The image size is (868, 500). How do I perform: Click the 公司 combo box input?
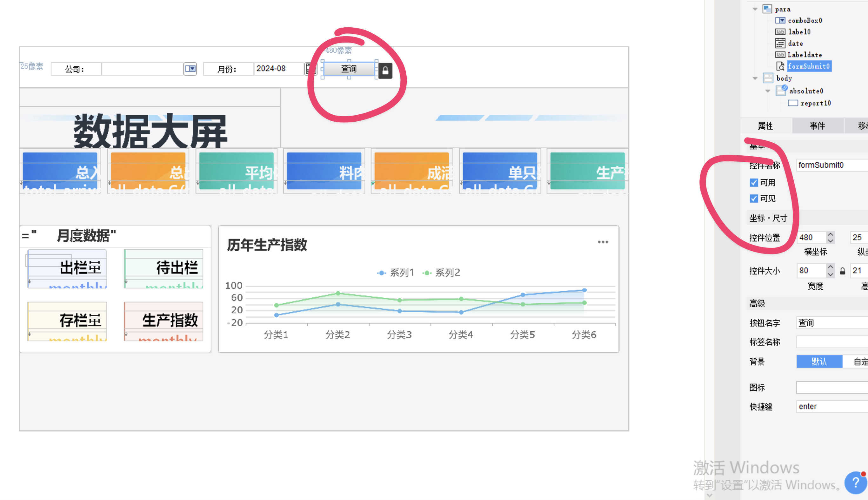[143, 69]
